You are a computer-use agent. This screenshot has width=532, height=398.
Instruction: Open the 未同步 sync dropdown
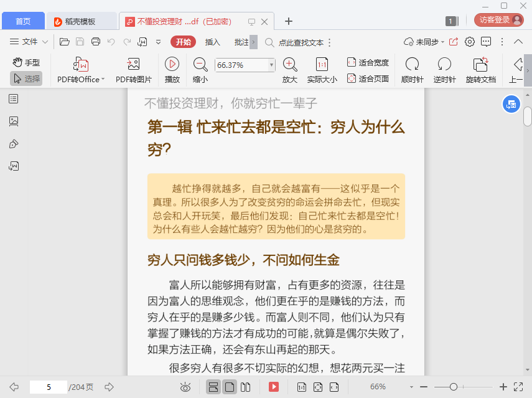click(426, 42)
